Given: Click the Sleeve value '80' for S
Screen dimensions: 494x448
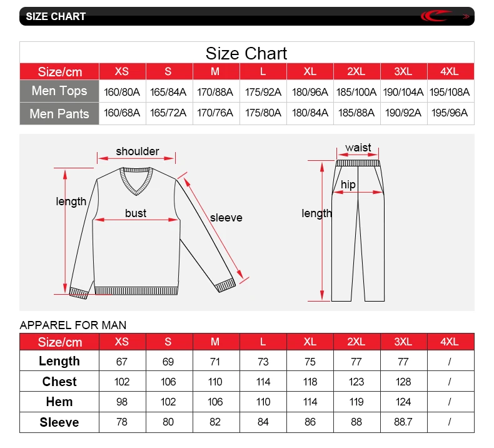Looking at the screenshot, I should pyautogui.click(x=168, y=422).
